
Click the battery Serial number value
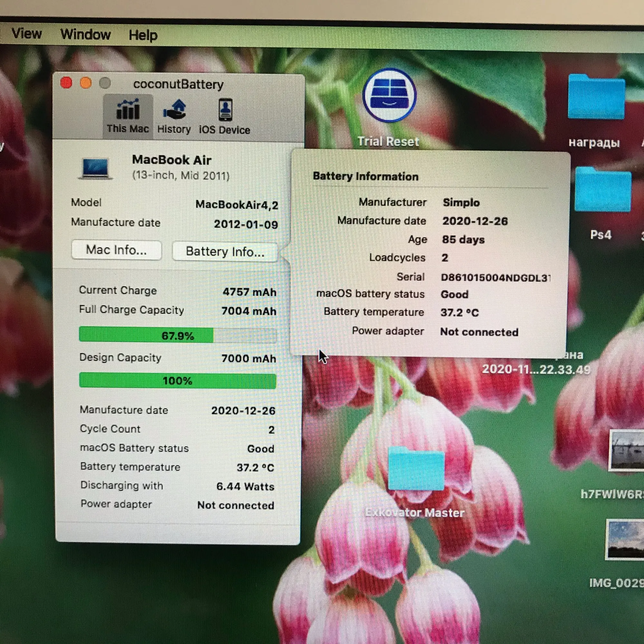coord(495,278)
